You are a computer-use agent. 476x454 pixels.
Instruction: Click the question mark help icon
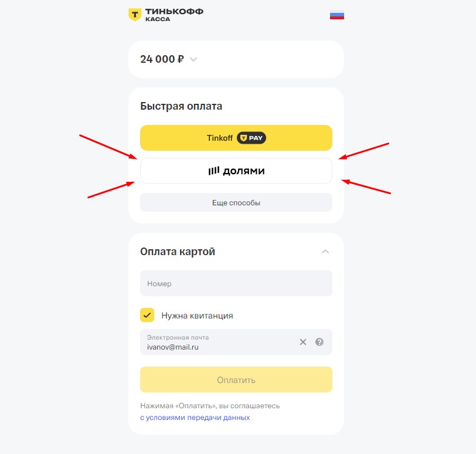pos(319,342)
